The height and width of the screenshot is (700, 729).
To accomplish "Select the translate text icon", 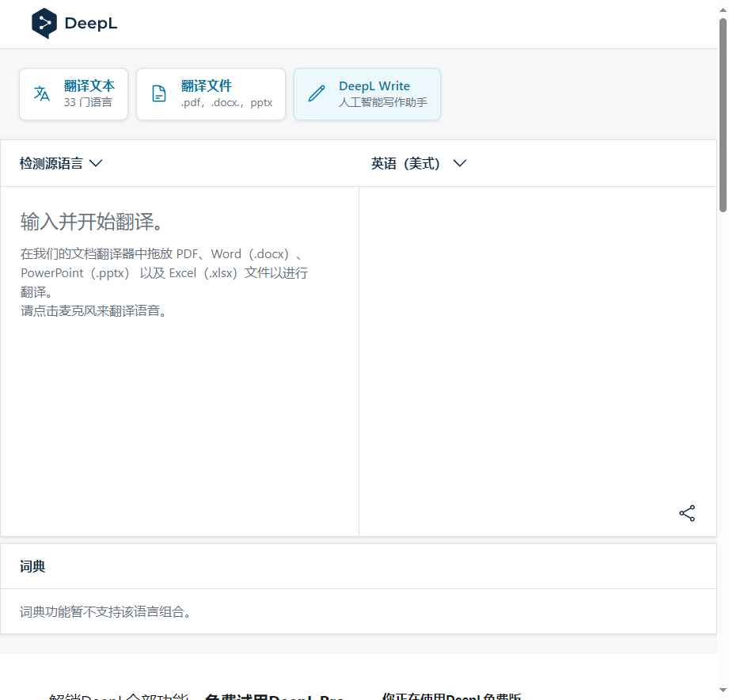I will [42, 93].
